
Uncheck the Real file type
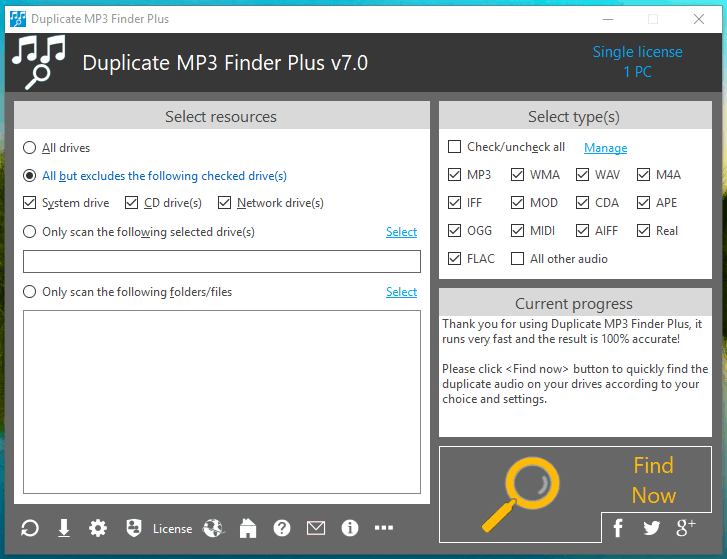coord(644,230)
